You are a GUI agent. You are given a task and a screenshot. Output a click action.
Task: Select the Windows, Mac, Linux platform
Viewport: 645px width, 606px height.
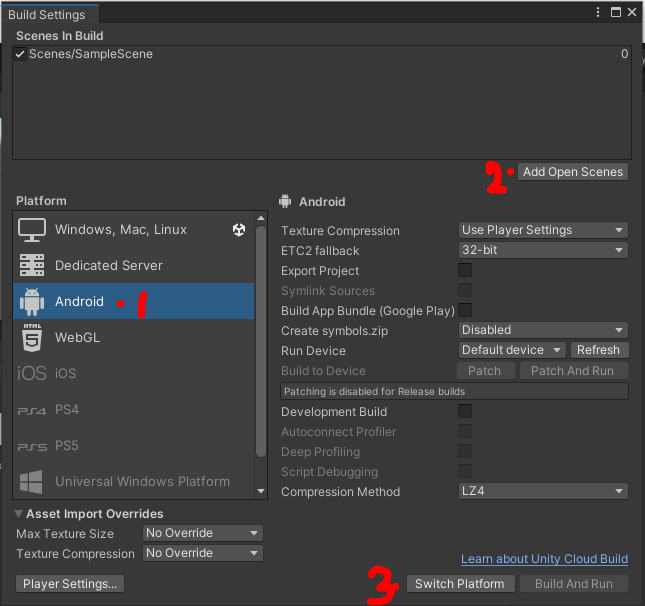click(134, 230)
